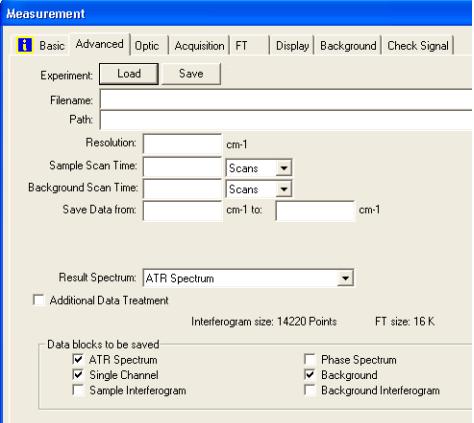Switch to the Basic tab
The width and height of the screenshot is (474, 423).
(52, 45)
